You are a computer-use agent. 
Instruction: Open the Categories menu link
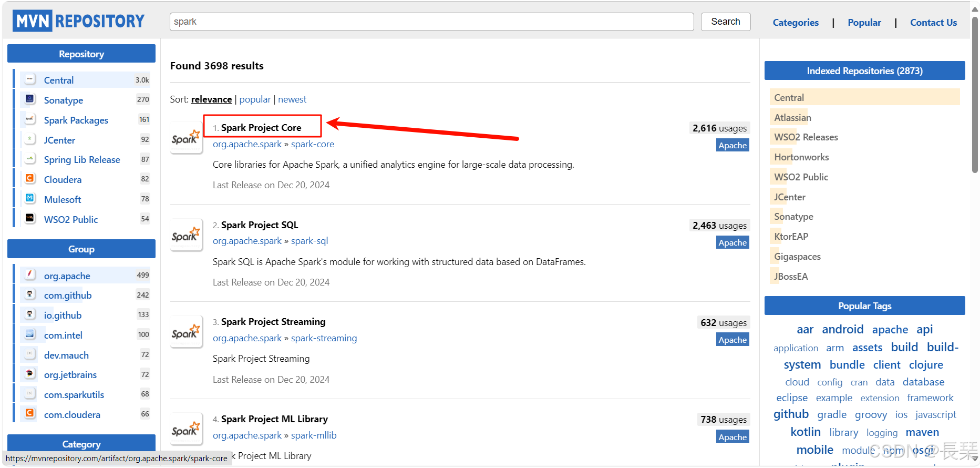(796, 23)
